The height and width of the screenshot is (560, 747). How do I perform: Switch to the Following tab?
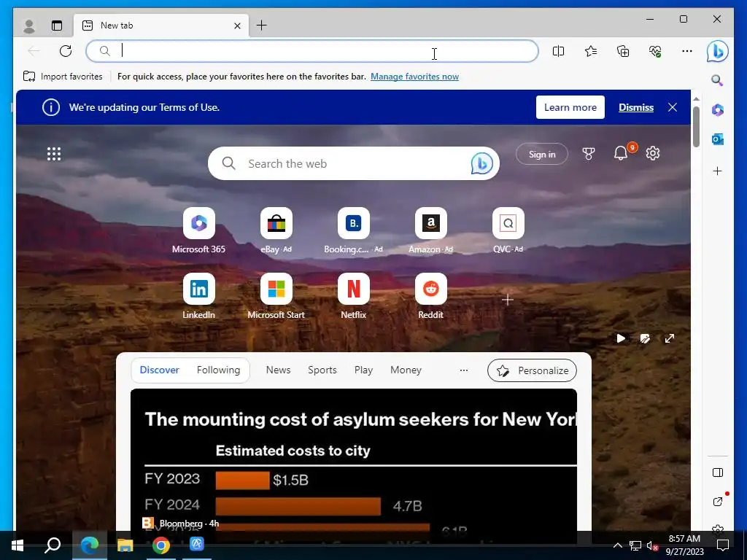(x=218, y=370)
